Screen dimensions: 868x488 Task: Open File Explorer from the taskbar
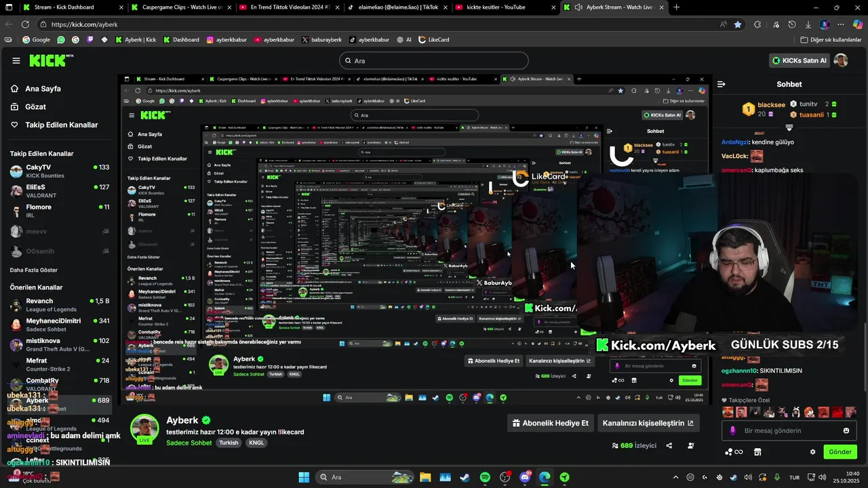coord(425,477)
